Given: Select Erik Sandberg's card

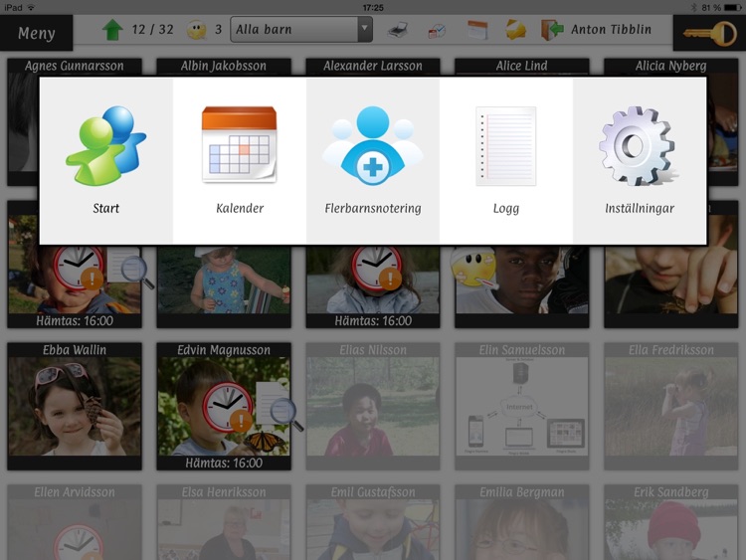Looking at the screenshot, I should pyautogui.click(x=670, y=522).
